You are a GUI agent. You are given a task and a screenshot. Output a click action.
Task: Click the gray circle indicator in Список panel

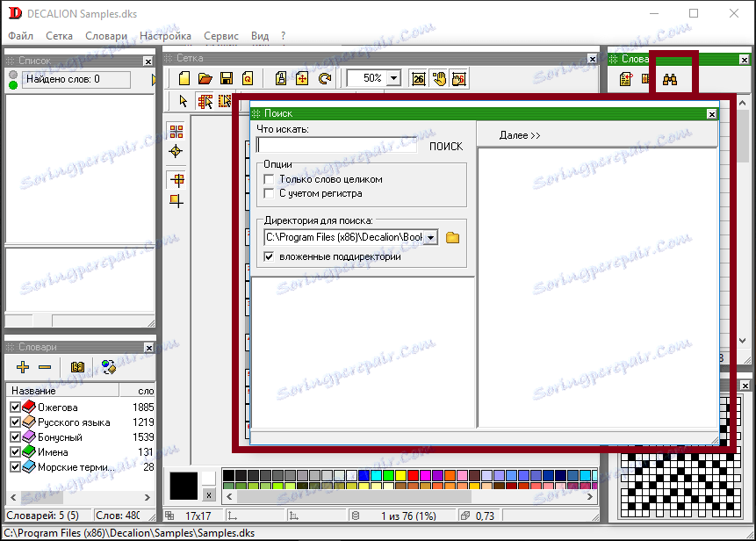point(13,75)
